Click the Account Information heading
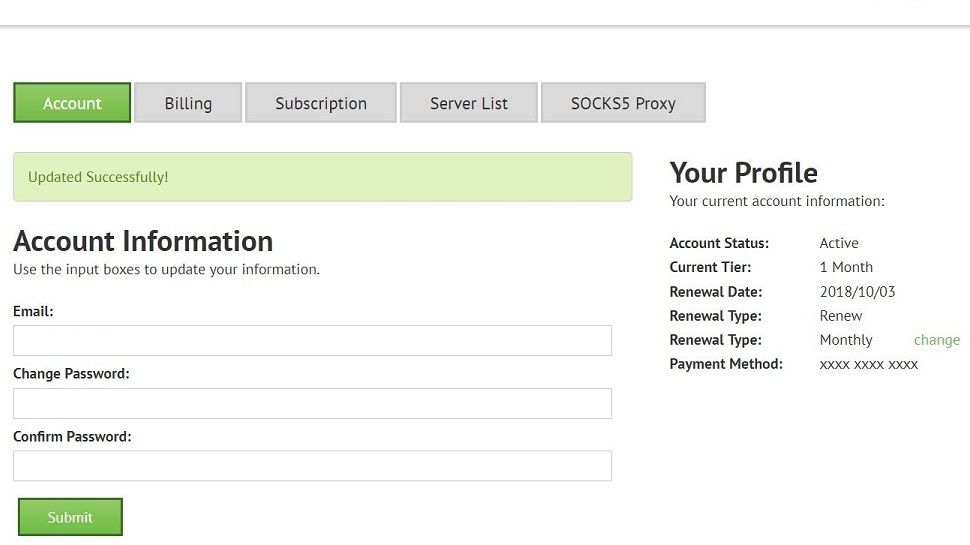Viewport: 970px width, 545px height. [143, 241]
